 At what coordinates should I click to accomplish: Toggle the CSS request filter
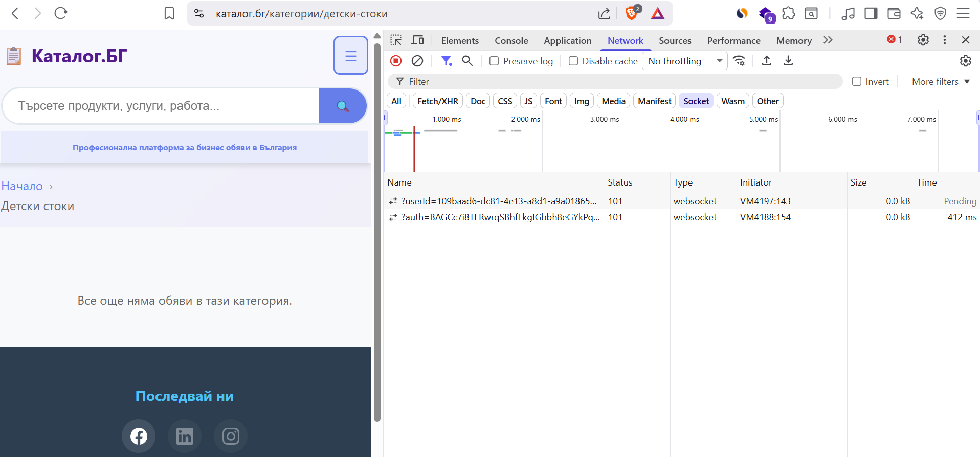505,101
